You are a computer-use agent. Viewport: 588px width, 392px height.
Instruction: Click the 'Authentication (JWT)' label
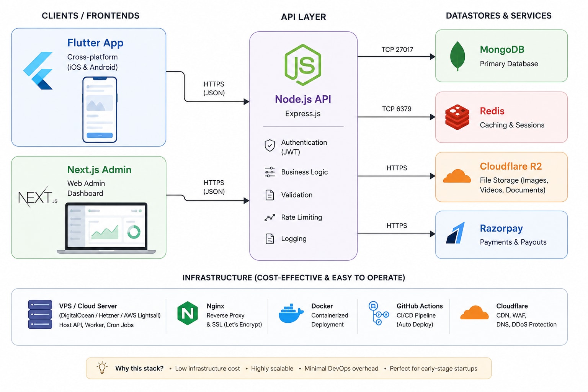click(304, 147)
